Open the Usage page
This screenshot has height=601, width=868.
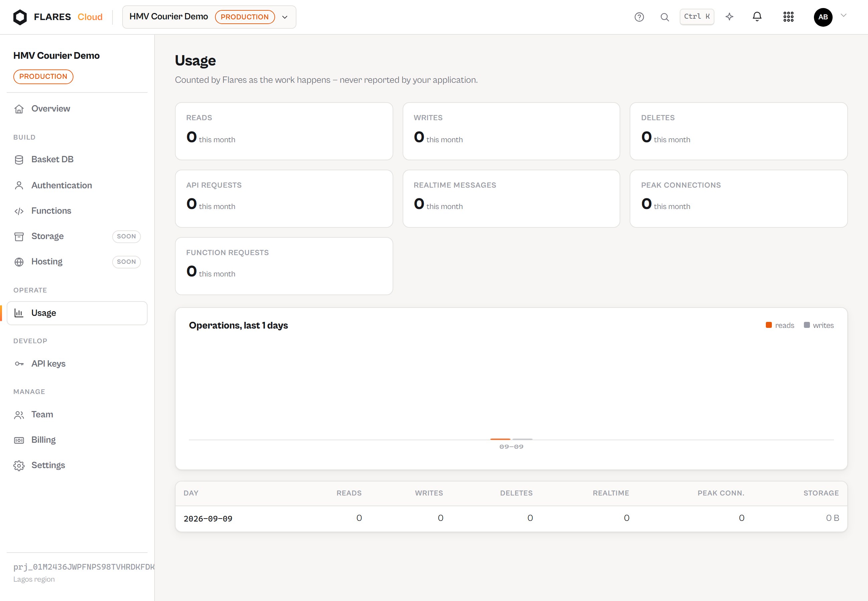click(77, 313)
